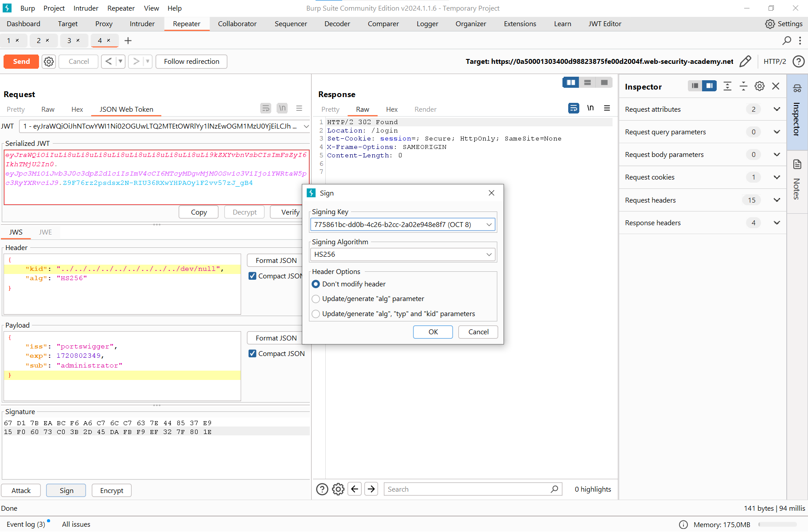Open response search help icon
Image resolution: width=808 pixels, height=532 pixels.
coord(322,489)
